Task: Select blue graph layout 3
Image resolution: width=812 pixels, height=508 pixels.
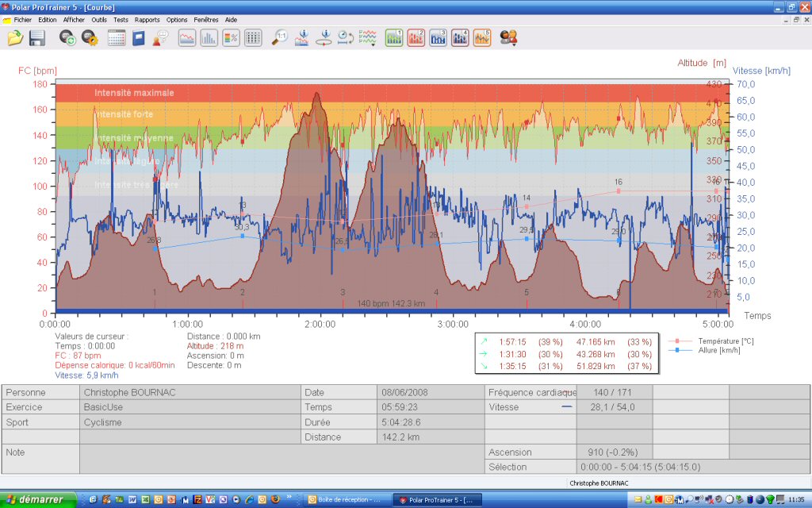Action: (438, 38)
